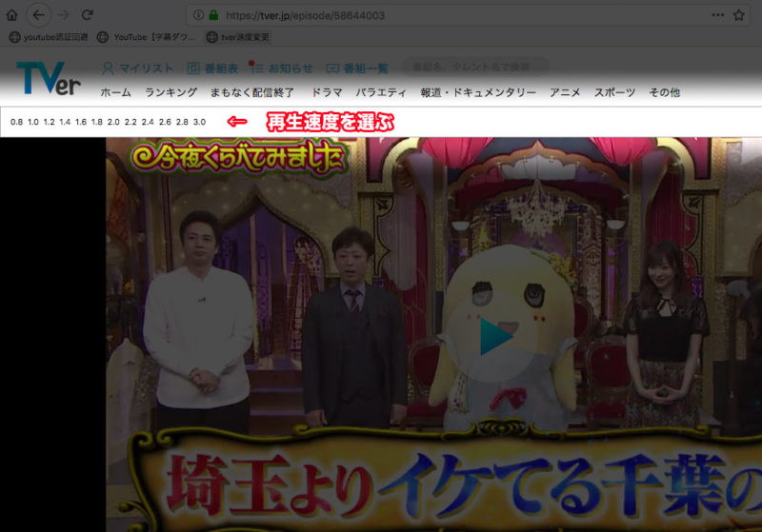Reload the page with the refresh icon
Image resolution: width=762 pixels, height=532 pixels.
tap(87, 15)
